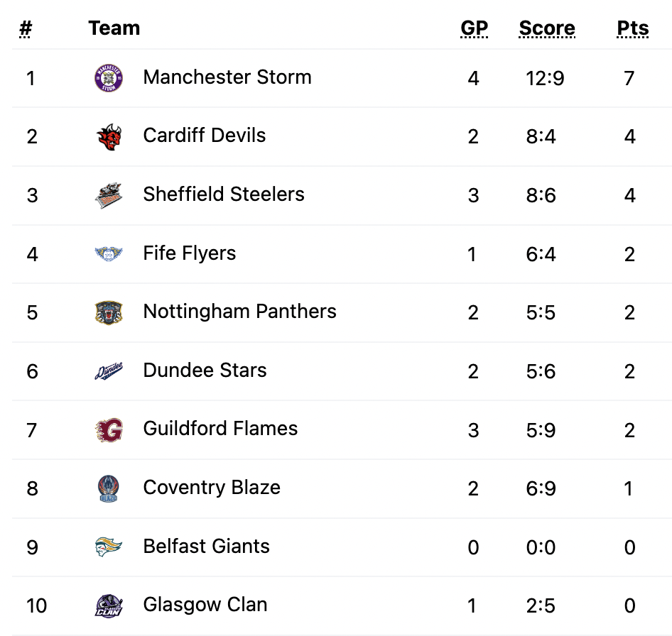Viewport: 672px width, 636px height.
Task: Click the # rank column header
Action: tap(26, 28)
